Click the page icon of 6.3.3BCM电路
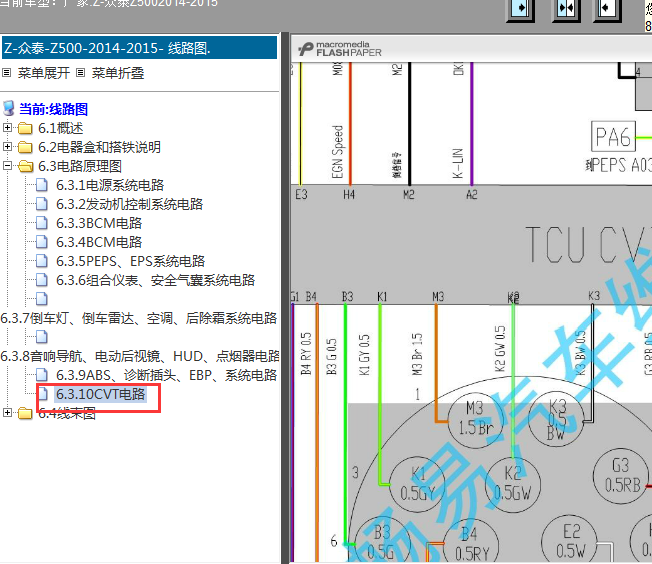Image resolution: width=652 pixels, height=564 pixels. (x=42, y=223)
